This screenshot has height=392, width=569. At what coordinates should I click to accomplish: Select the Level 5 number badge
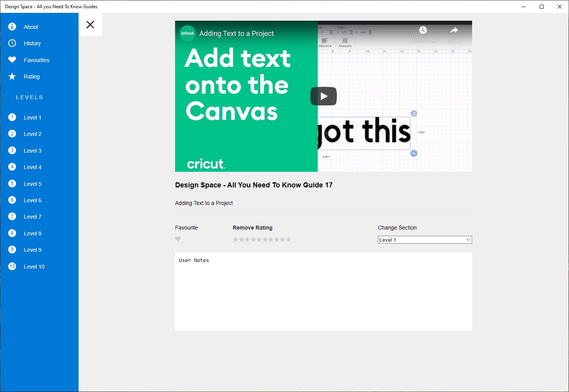(x=12, y=184)
